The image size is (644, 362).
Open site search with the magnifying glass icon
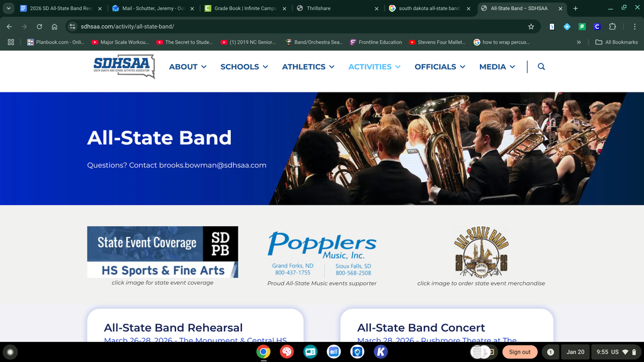[x=541, y=66]
